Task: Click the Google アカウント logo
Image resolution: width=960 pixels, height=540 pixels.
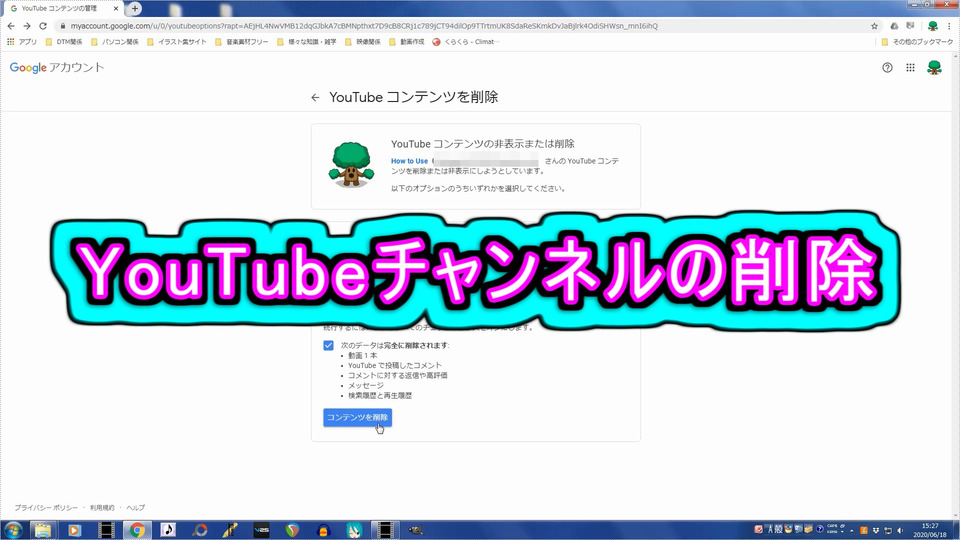Action: click(57, 67)
